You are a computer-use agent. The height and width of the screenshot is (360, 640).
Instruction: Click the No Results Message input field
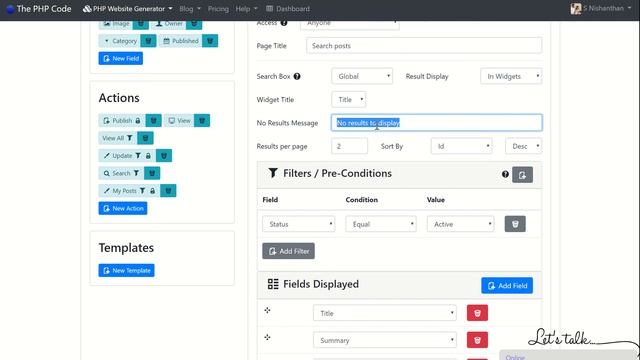point(437,123)
